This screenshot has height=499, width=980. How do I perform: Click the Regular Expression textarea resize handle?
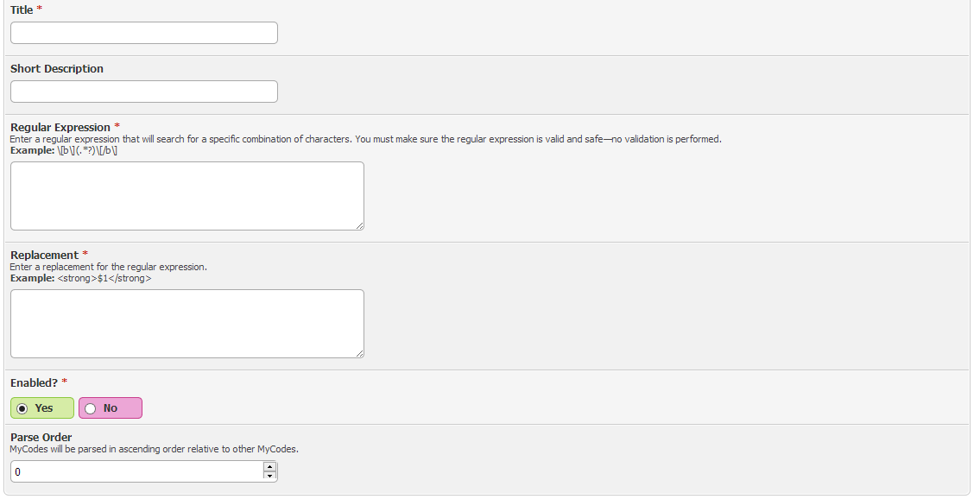[x=359, y=225]
